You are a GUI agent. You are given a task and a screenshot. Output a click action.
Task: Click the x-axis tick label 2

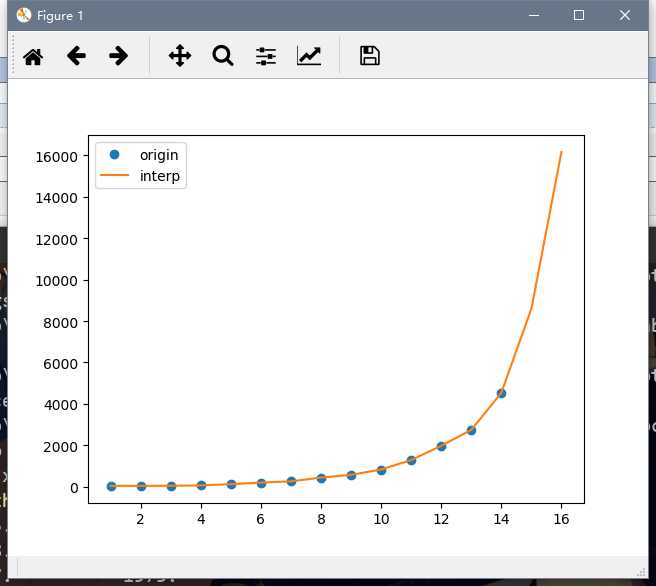pos(140,519)
